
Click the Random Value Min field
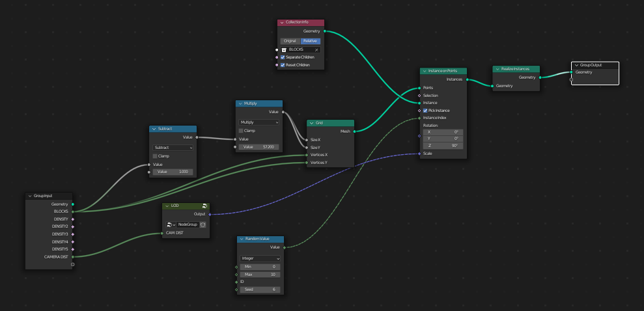pos(260,267)
